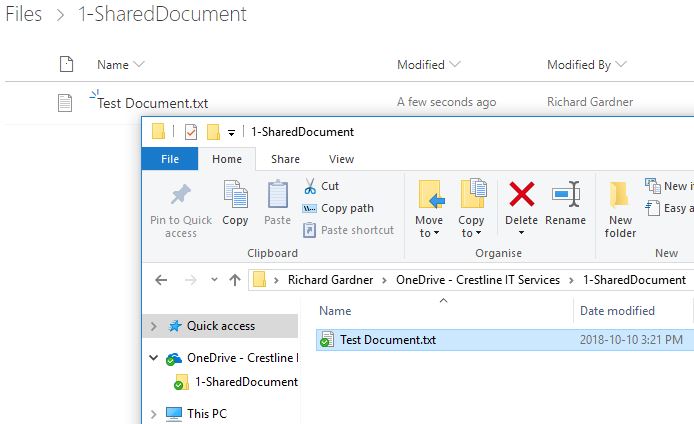Open Test Document.txt in SharePoint list
This screenshot has width=694, height=424.
pos(153,103)
